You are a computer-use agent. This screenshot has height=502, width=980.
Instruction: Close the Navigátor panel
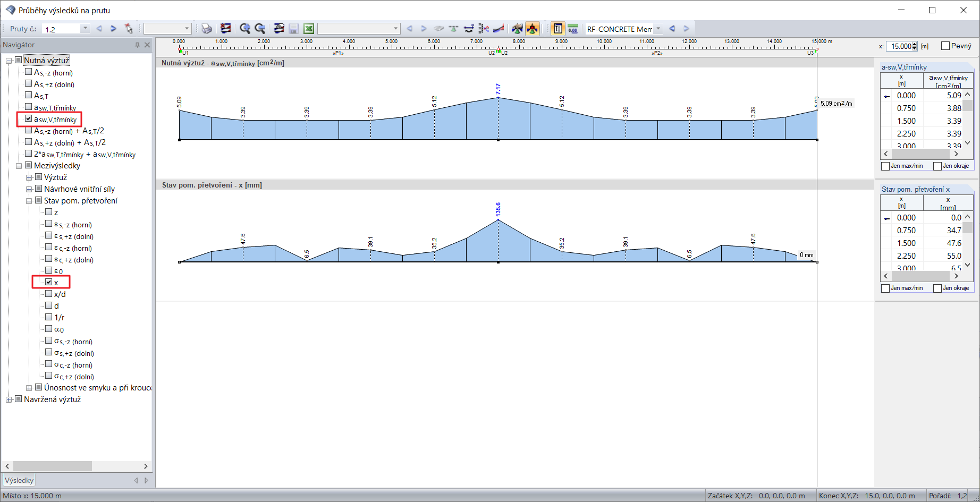pyautogui.click(x=147, y=45)
